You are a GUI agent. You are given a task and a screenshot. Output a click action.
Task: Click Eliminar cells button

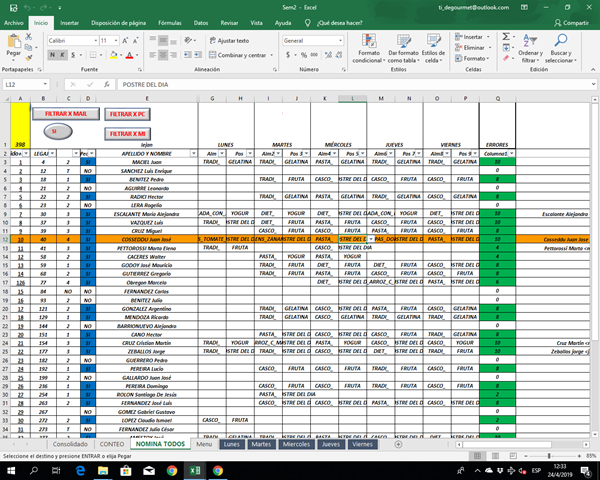tap(473, 48)
